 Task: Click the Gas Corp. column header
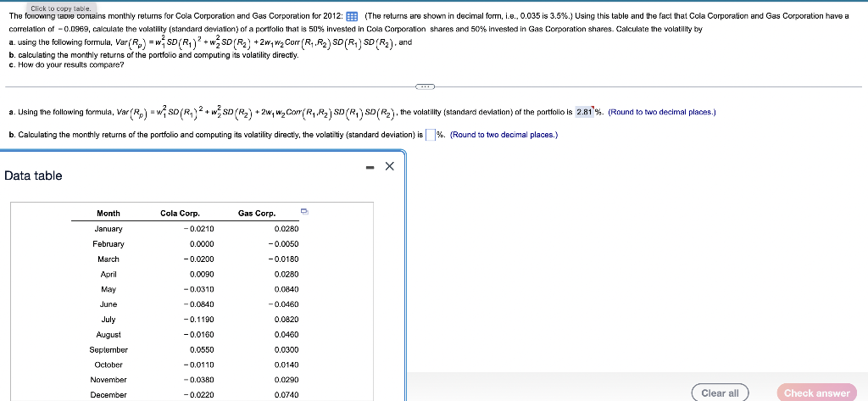(257, 214)
